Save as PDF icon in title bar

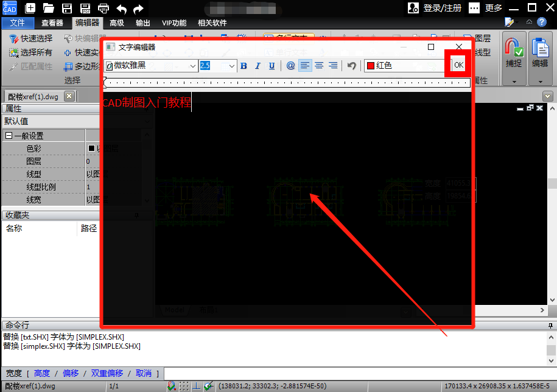pos(85,8)
